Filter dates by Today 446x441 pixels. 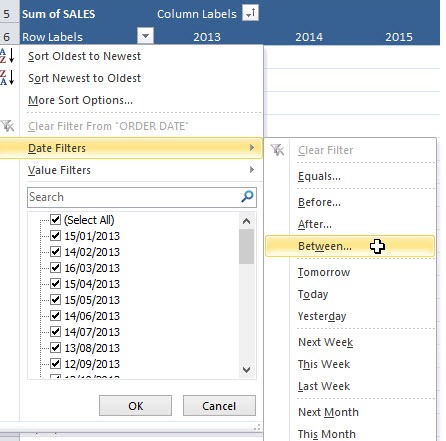313,294
